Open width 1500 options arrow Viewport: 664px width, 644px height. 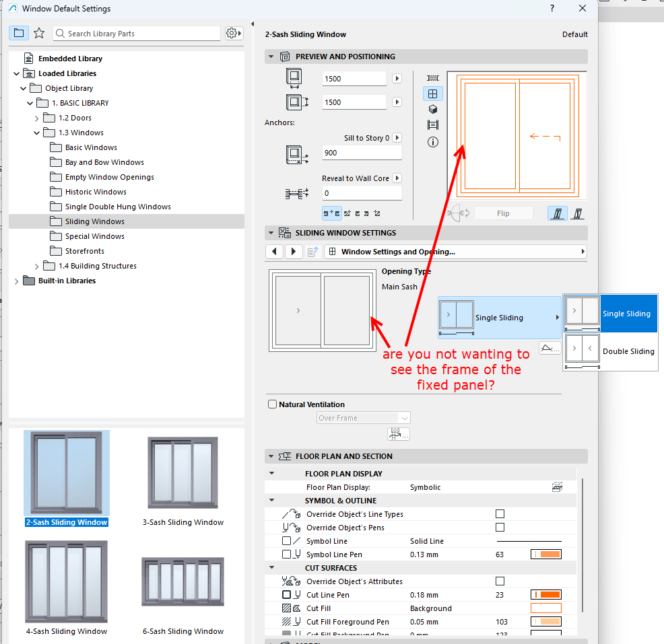(397, 78)
